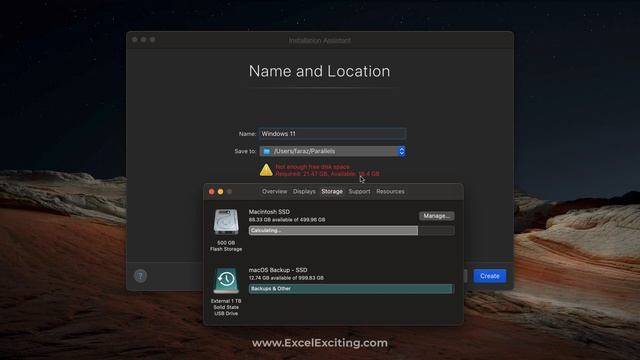Click the Save to dropdown stepper arrows
The image size is (640, 360).
[402, 151]
